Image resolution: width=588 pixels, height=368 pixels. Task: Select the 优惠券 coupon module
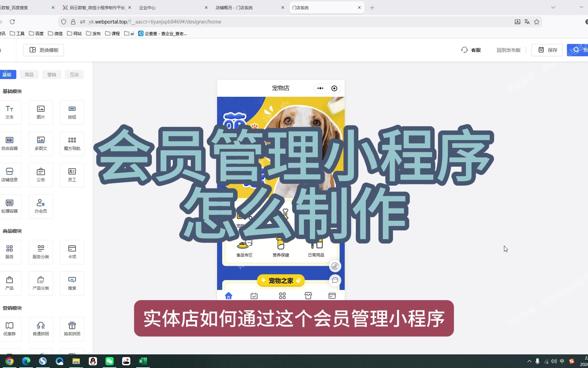[x=10, y=329]
